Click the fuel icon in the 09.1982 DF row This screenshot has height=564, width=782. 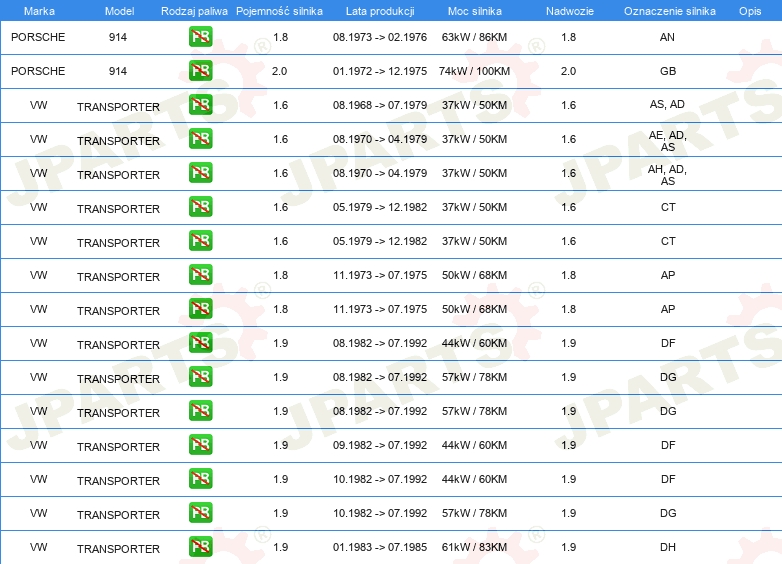click(200, 444)
